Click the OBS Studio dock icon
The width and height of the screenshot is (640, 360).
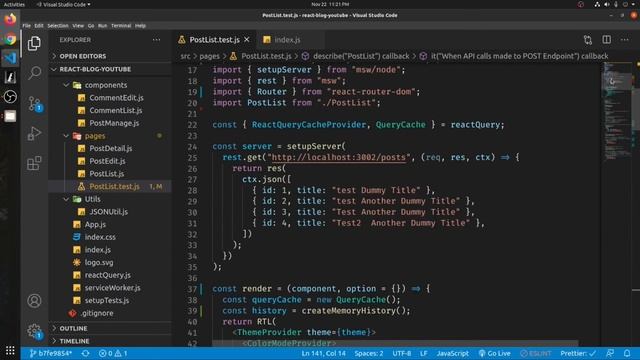tap(10, 97)
